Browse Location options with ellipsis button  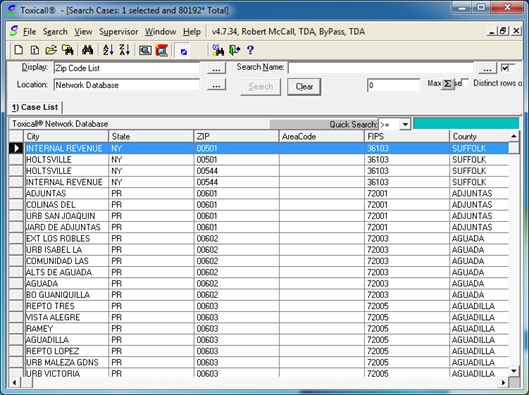(216, 85)
